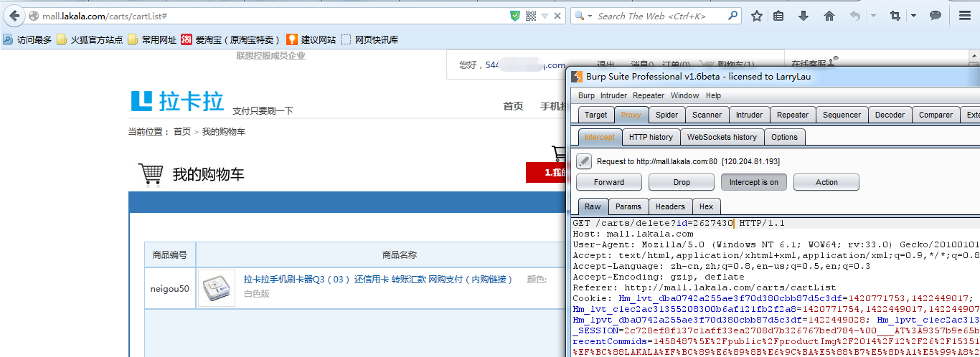
Task: Open the Repeater menu in menu bar
Action: 649,95
